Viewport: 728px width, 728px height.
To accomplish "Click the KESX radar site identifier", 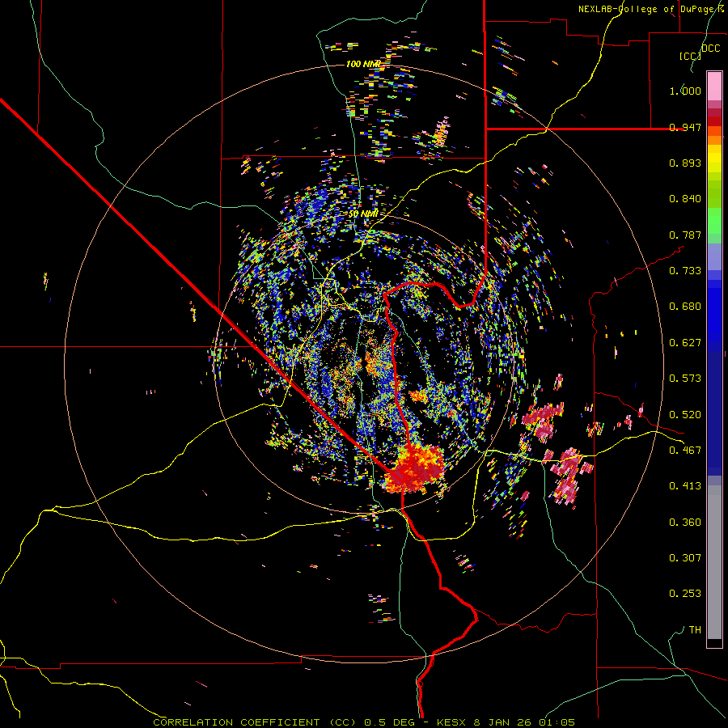I will pos(453,722).
